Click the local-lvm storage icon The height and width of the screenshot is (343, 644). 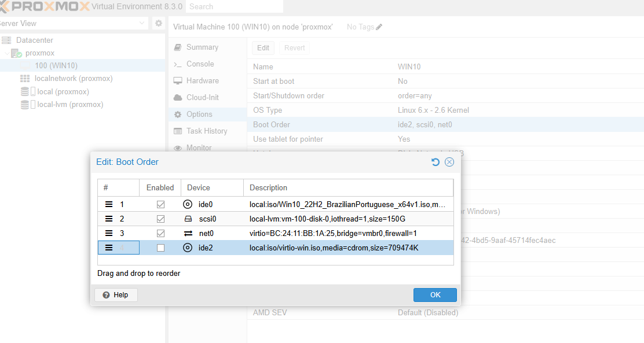pos(28,105)
